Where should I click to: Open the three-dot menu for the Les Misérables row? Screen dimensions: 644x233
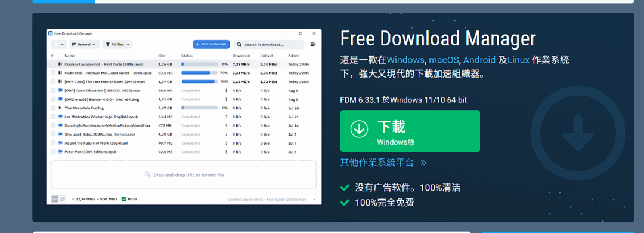coord(226,116)
